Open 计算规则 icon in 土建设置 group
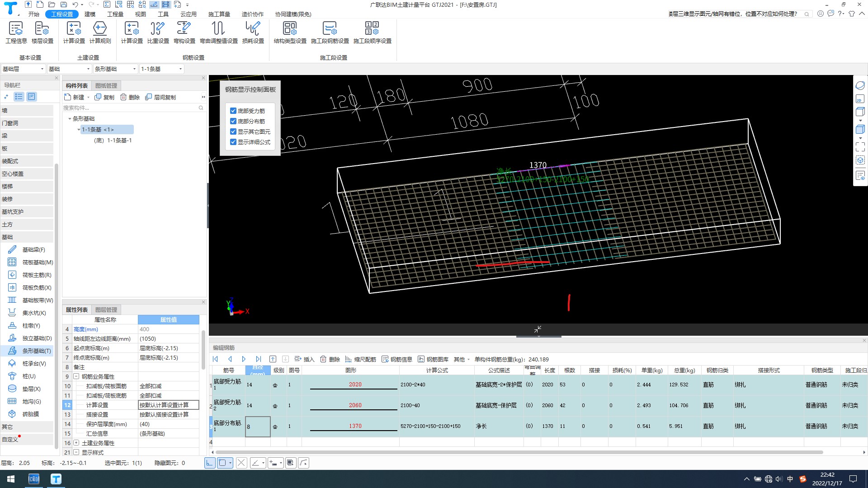 (100, 33)
